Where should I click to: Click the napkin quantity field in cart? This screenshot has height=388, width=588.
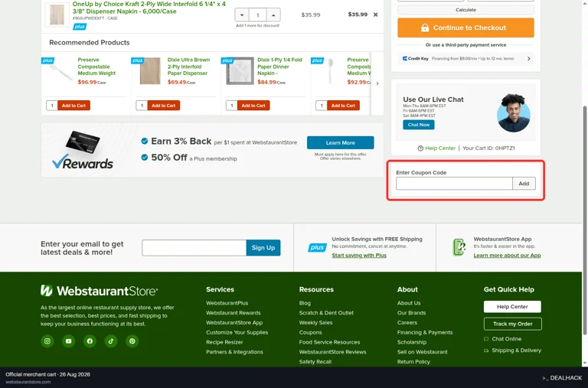coord(257,15)
